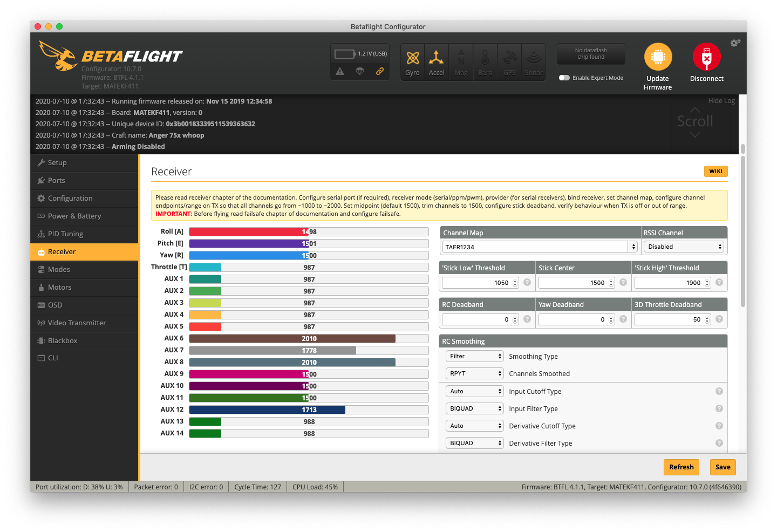
Task: Click the GPS sensor icon
Action: 509,57
